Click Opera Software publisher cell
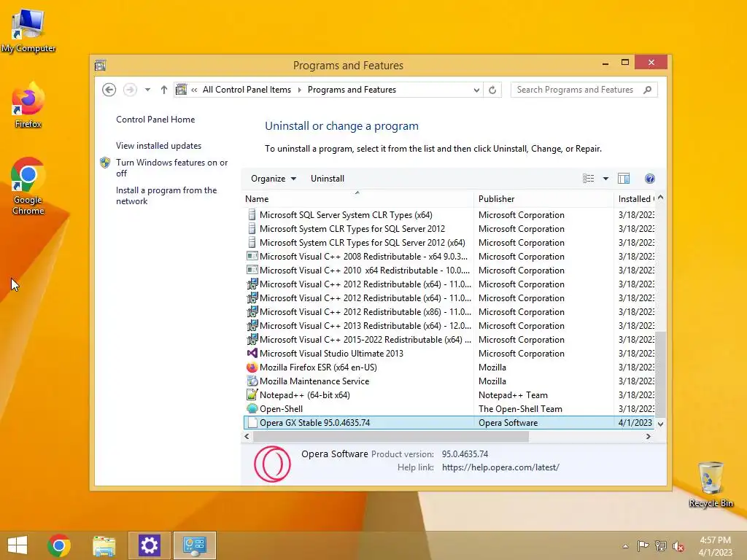This screenshot has height=560, width=747. [508, 423]
